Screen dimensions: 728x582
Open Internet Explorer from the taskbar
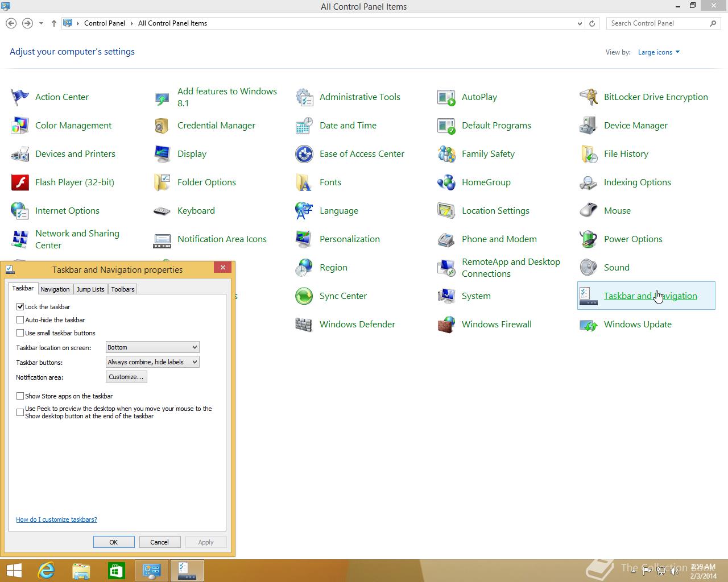click(x=46, y=571)
